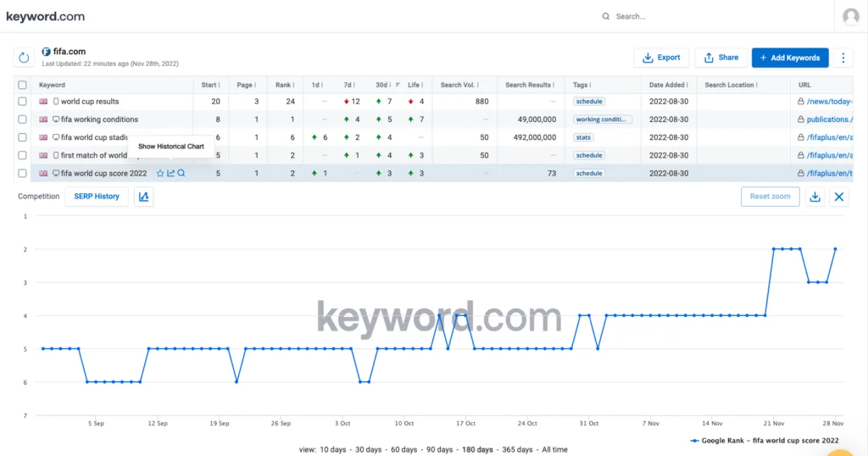Click the refresh icon beside fifa.com
This screenshot has width=868, height=456.
24,58
